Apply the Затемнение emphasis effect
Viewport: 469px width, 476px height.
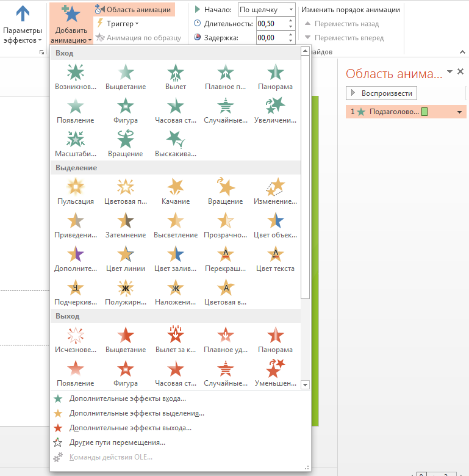[x=126, y=225]
